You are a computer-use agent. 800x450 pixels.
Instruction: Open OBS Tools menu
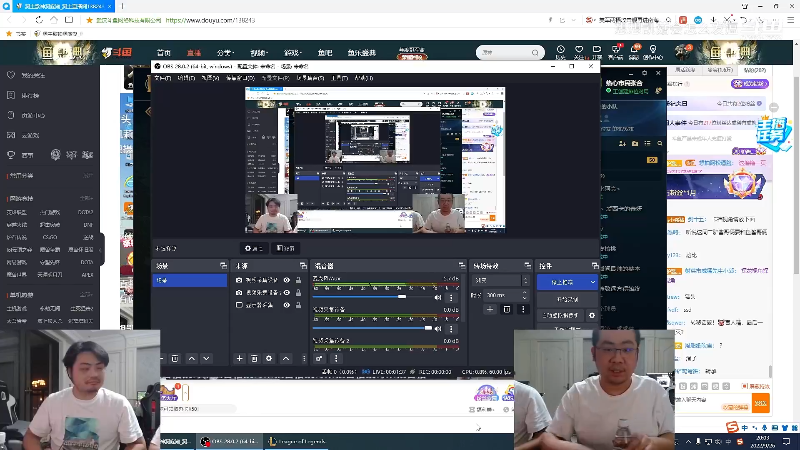[339, 78]
